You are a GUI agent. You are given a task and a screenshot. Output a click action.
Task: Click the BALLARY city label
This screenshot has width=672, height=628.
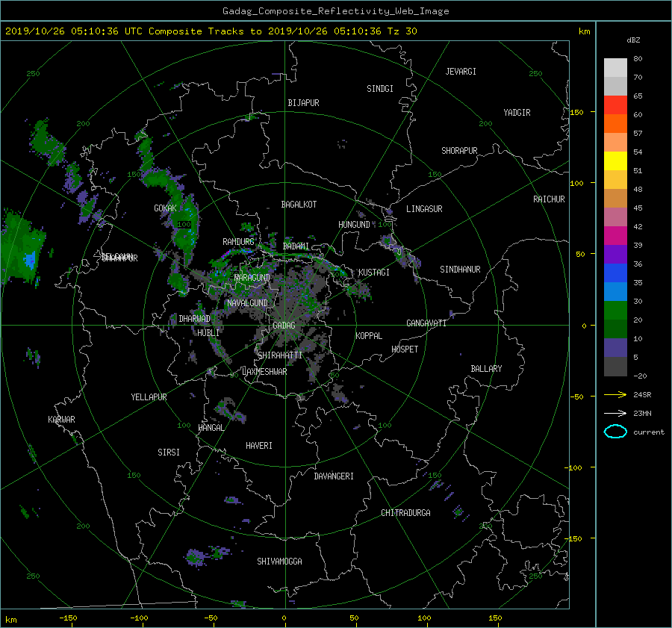pyautogui.click(x=486, y=369)
